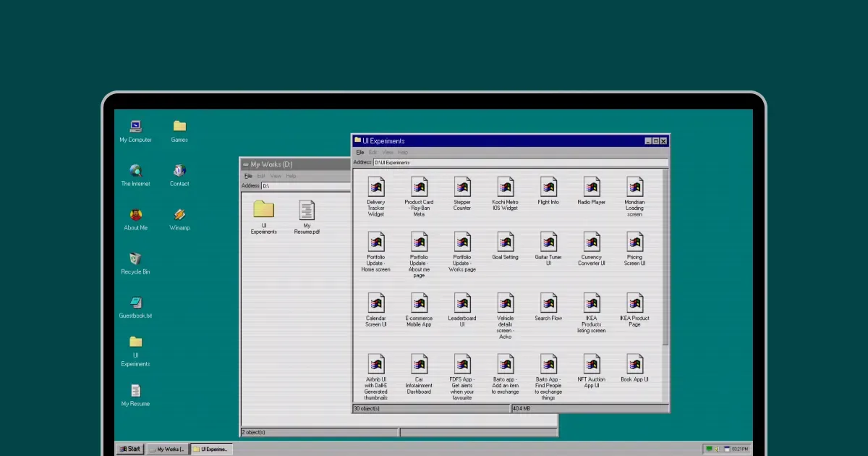This screenshot has height=456, width=868.
Task: Open Edit menu in UI Experiments window
Action: point(373,153)
